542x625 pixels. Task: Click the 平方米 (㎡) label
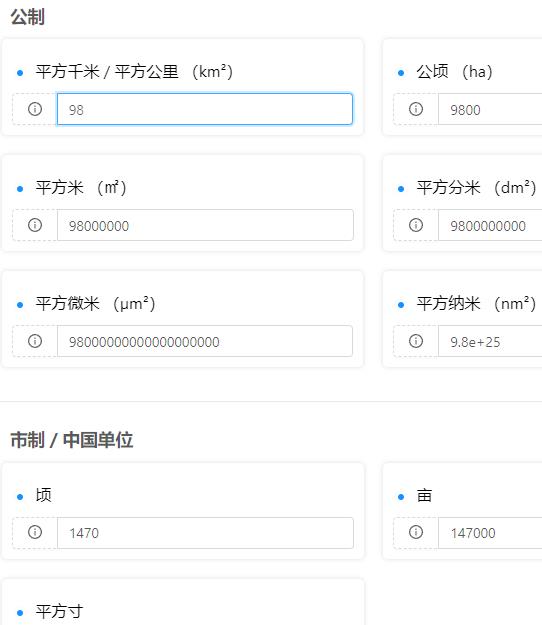pos(81,188)
